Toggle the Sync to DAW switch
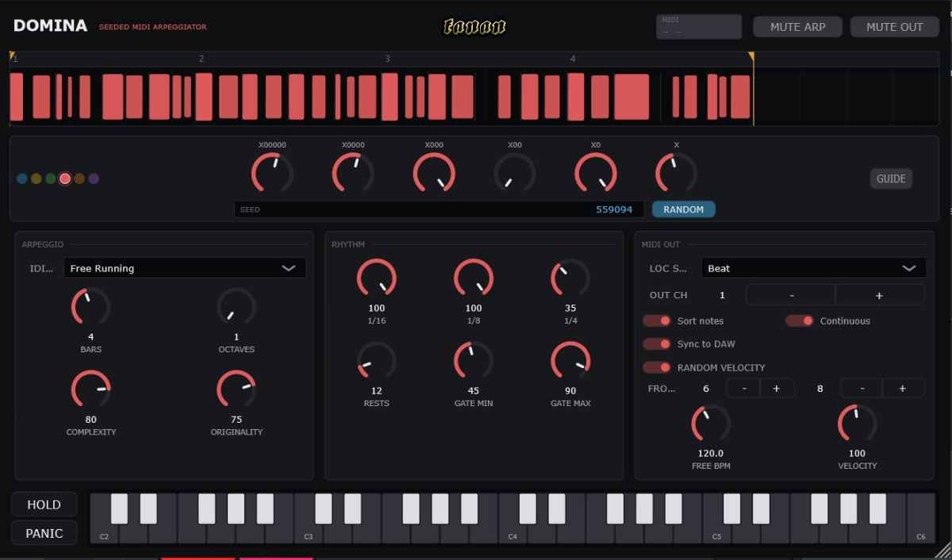 tap(656, 344)
